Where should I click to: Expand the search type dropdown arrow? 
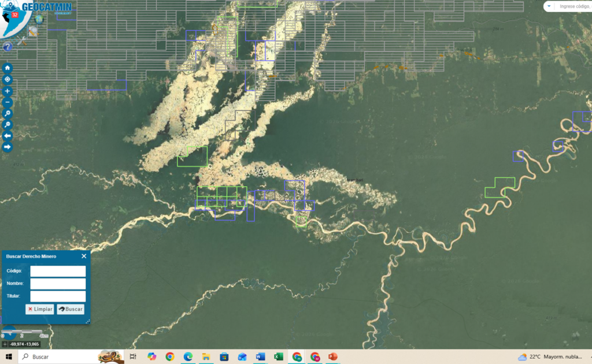coord(548,6)
